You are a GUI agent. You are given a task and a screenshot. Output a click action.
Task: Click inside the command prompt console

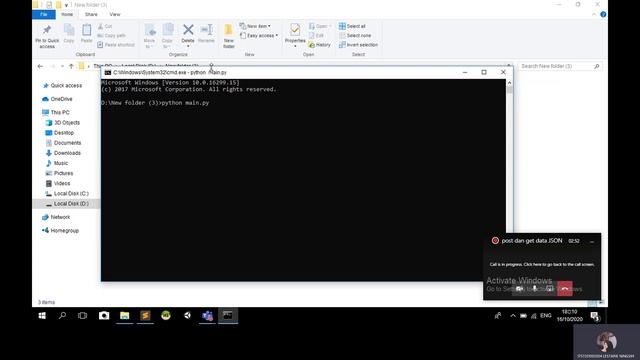point(303,180)
